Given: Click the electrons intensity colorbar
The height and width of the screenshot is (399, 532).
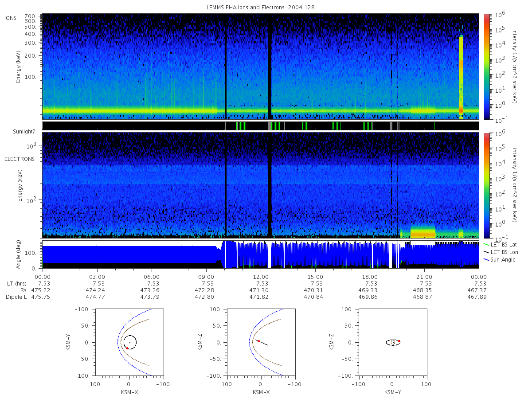Looking at the screenshot, I should [x=487, y=185].
